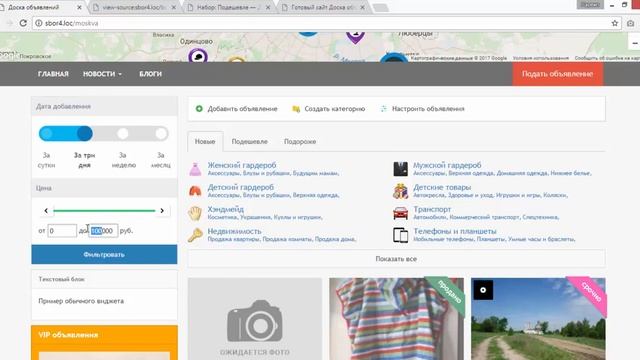Open the landscape listing marked срочно
The width and height of the screenshot is (640, 360).
(538, 319)
